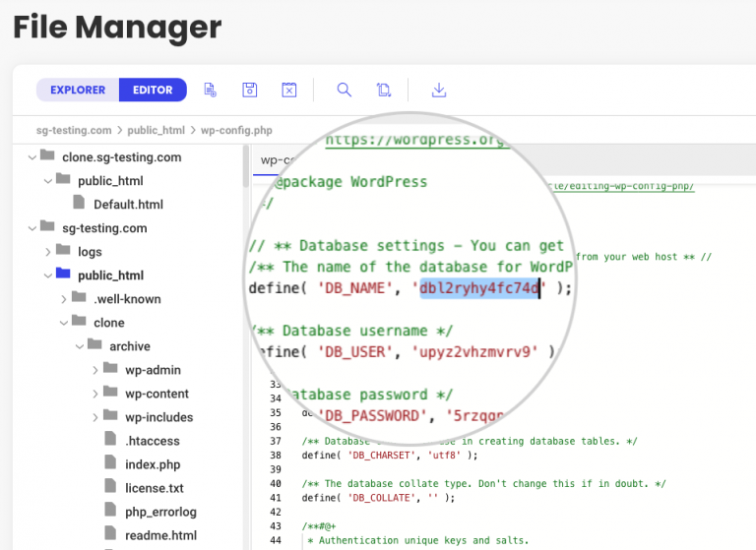Open the php_errorlog file name
Image resolution: width=756 pixels, height=550 pixels.
tap(160, 512)
